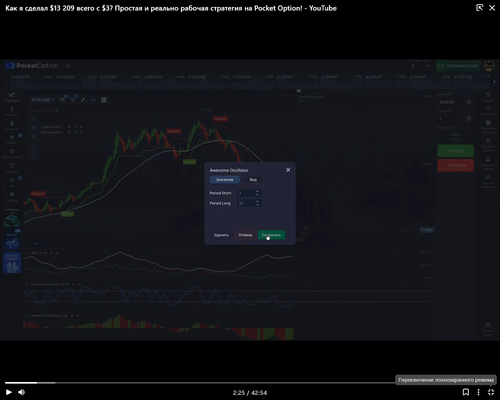500x400 pixels.
Task: Open the Маркет cart sidebar item
Action: click(x=12, y=139)
